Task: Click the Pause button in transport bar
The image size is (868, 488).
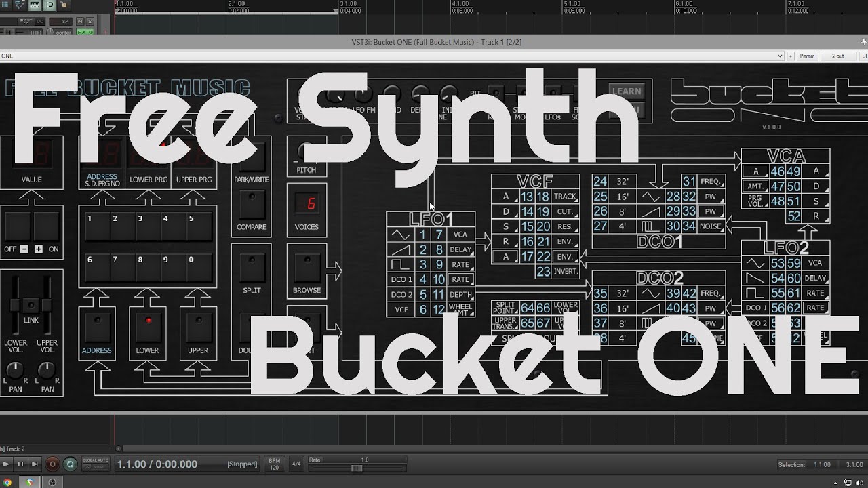Action: tap(20, 464)
